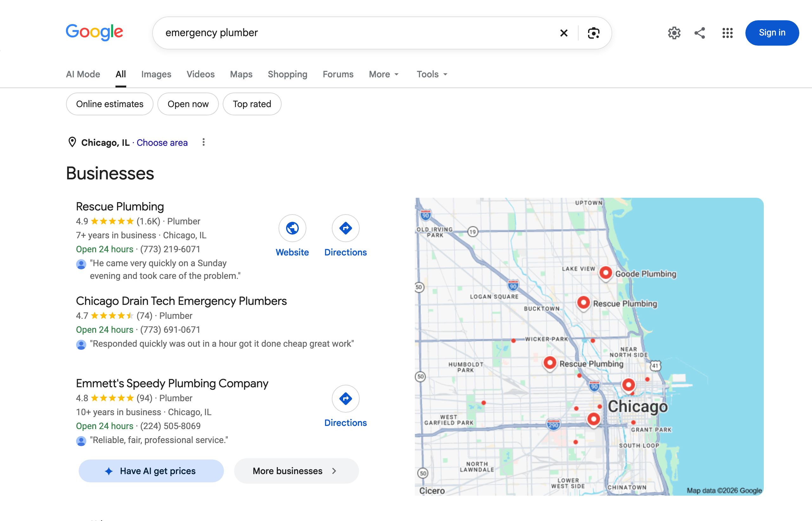Click the More businesses chevron arrow
The width and height of the screenshot is (812, 521).
click(334, 471)
